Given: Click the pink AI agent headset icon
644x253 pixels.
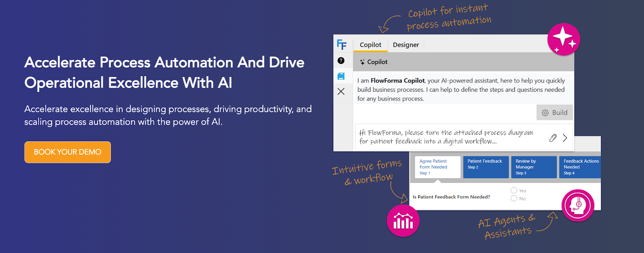Looking at the screenshot, I should pyautogui.click(x=578, y=205).
